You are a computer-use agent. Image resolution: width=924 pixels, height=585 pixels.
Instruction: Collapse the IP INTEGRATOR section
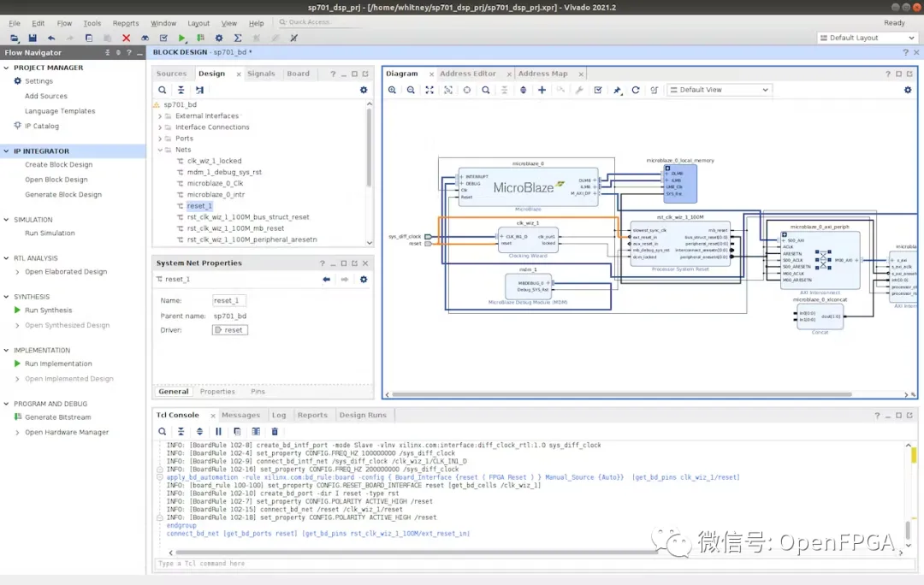(7, 151)
